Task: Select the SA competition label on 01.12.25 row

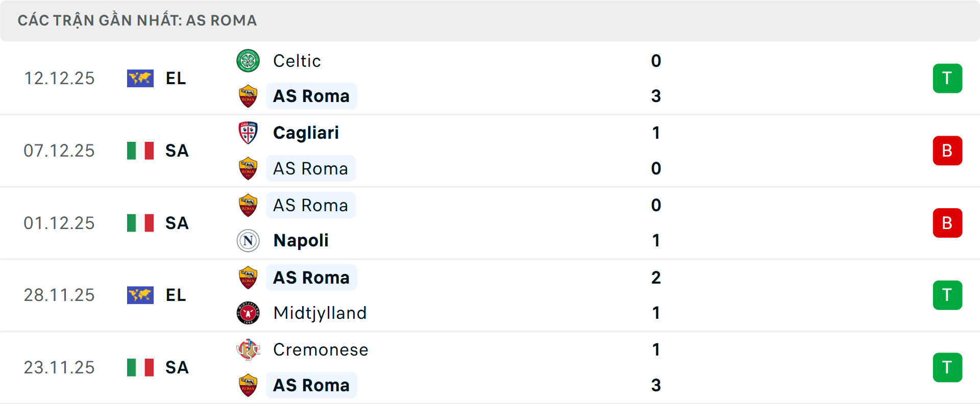Action: pyautogui.click(x=177, y=223)
